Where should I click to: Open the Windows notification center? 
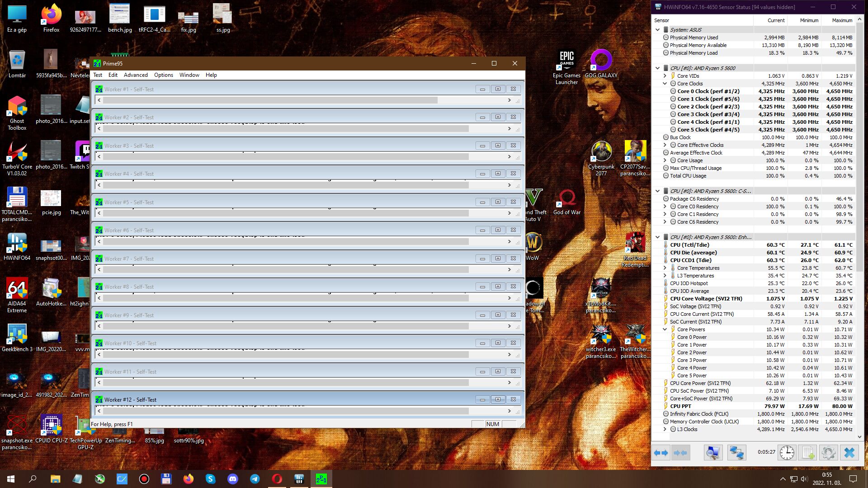853,479
